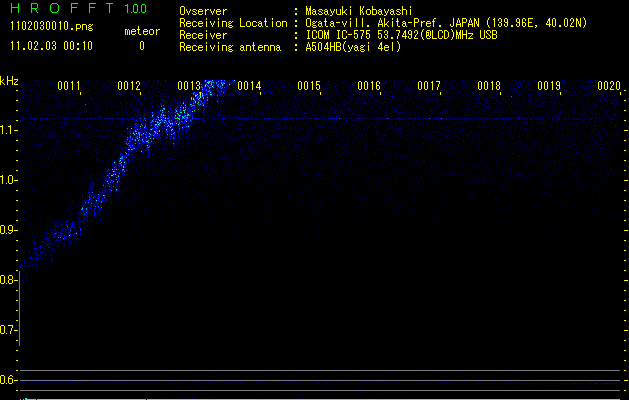
Task: Click the Receiver label
Action: tap(203, 35)
